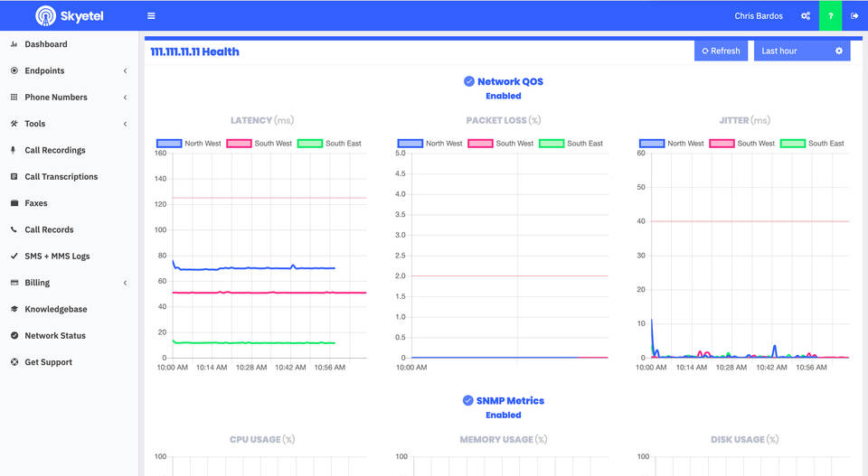The height and width of the screenshot is (476, 868).
Task: Open Dashboard from the sidebar
Action: point(45,44)
